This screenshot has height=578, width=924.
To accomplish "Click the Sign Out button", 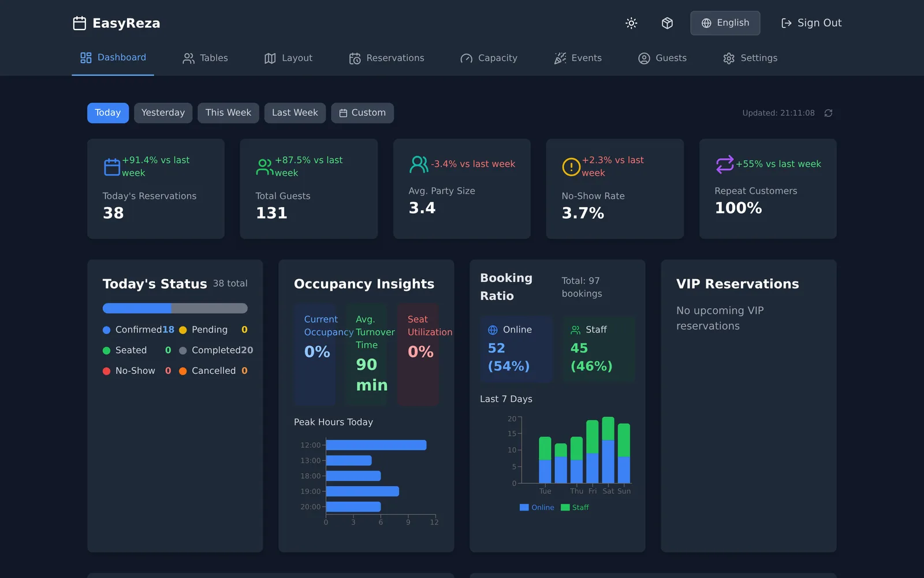I will click(x=811, y=23).
